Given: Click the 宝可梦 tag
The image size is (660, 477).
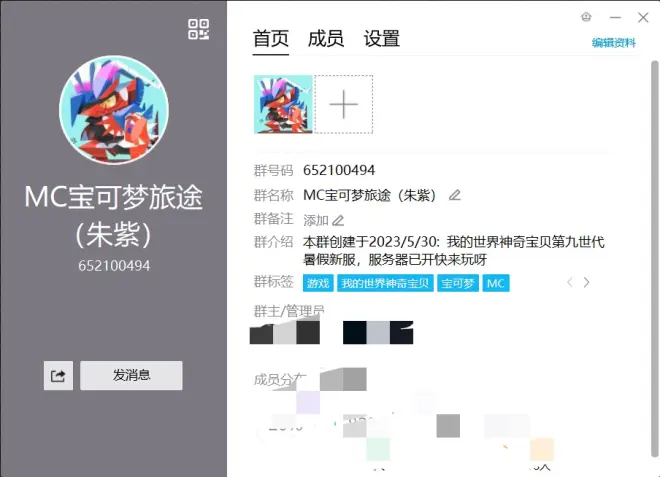Looking at the screenshot, I should pyautogui.click(x=458, y=284).
